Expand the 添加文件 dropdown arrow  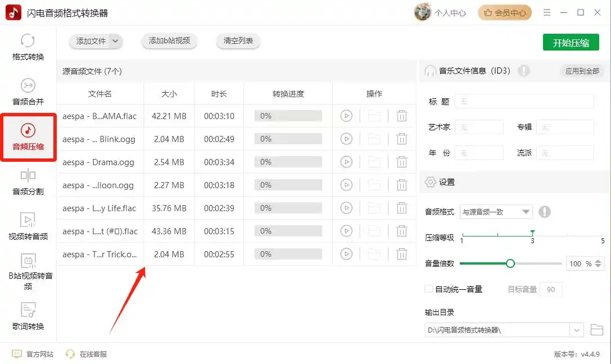115,40
